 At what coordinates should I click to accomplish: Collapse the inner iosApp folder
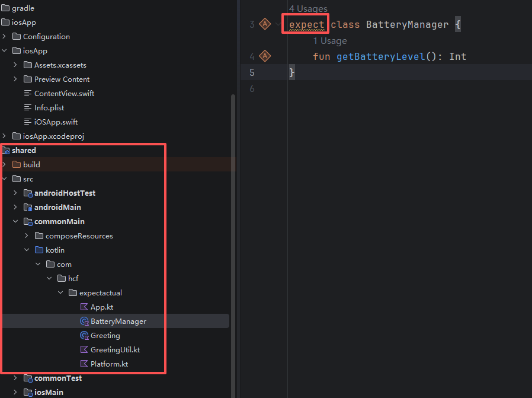[x=4, y=50]
